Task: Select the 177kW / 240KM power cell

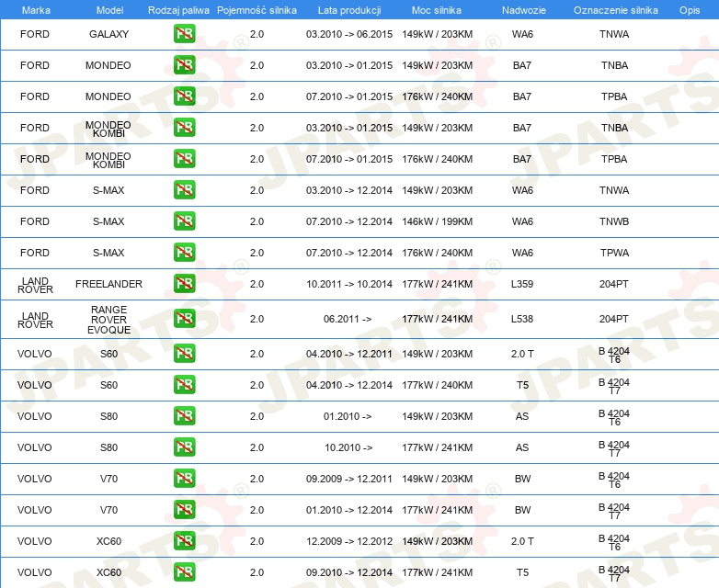Action: pyautogui.click(x=437, y=385)
